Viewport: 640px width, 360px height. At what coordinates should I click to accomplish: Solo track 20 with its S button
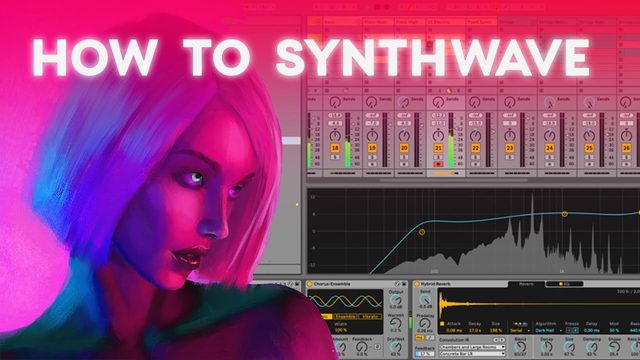coord(404,157)
